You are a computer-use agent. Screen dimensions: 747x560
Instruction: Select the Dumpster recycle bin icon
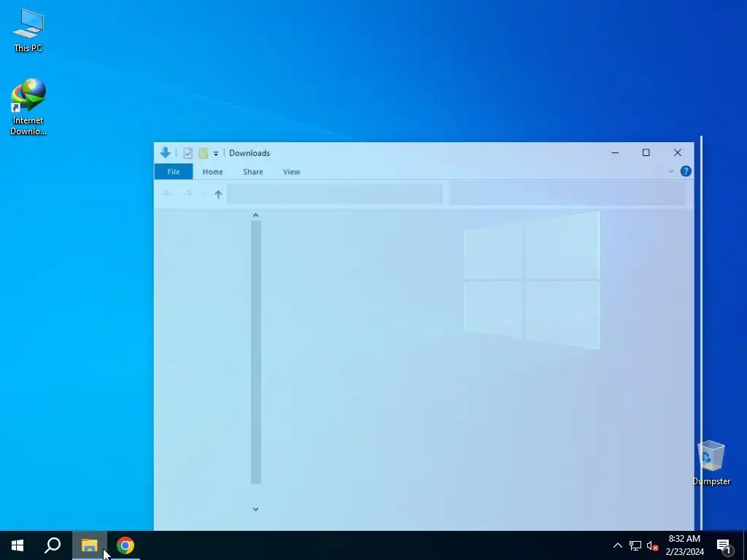711,463
